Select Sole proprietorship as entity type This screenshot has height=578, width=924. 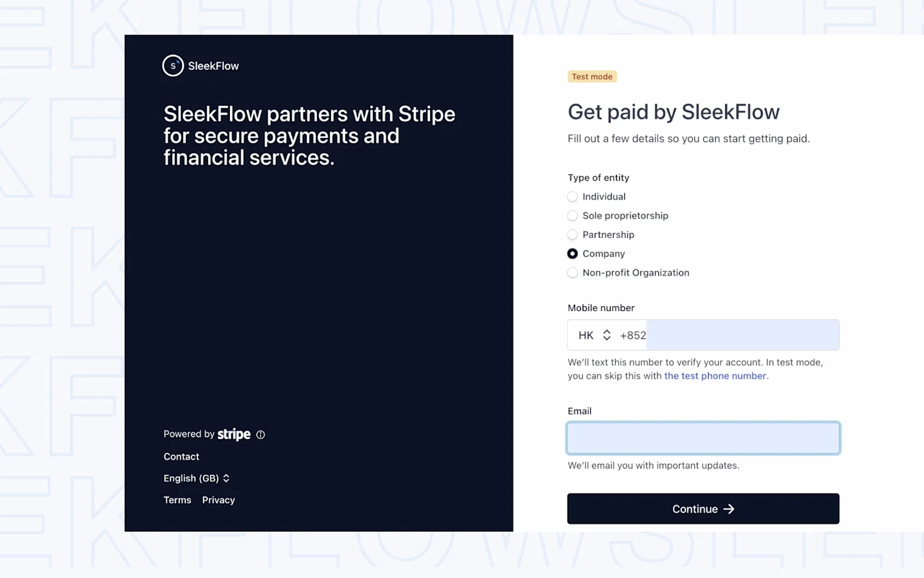(572, 216)
